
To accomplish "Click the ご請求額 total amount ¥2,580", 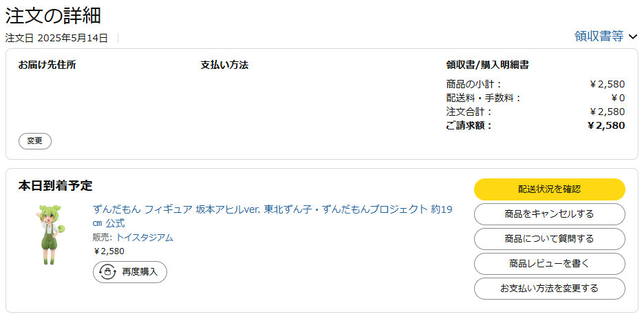I will point(606,125).
